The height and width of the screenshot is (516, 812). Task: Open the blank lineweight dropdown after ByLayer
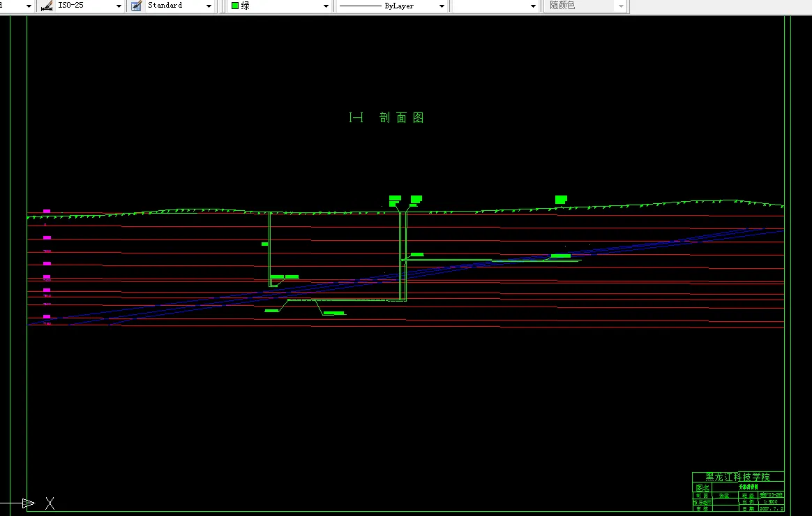pos(533,6)
